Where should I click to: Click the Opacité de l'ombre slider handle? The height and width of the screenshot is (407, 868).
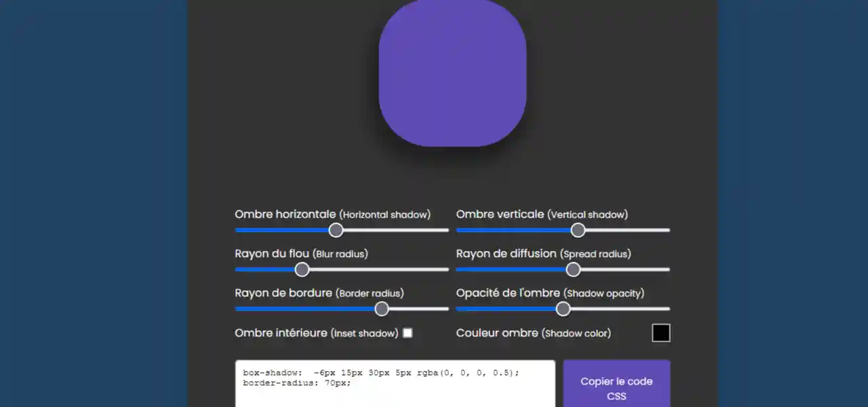click(x=563, y=309)
